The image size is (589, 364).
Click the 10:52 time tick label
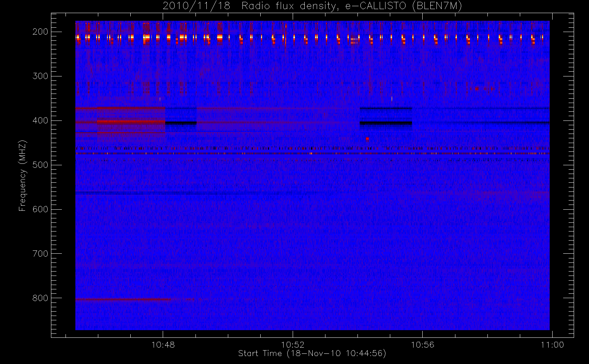coord(293,345)
